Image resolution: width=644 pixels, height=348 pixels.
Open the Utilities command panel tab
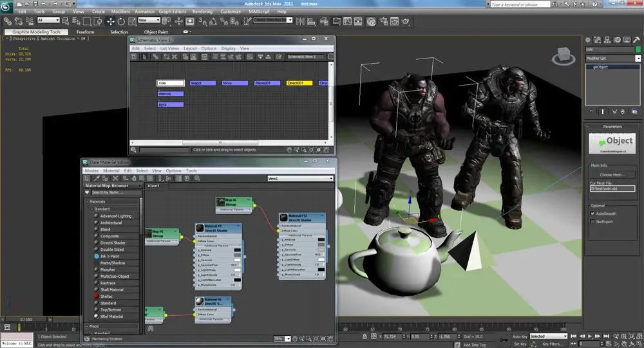[636, 40]
